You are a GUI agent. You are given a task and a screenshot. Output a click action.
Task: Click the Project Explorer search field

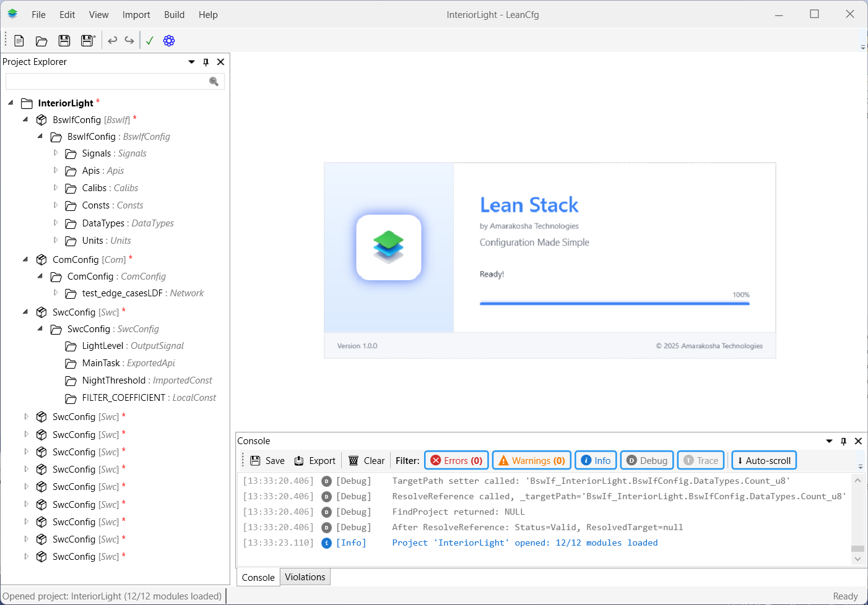pyautogui.click(x=106, y=82)
